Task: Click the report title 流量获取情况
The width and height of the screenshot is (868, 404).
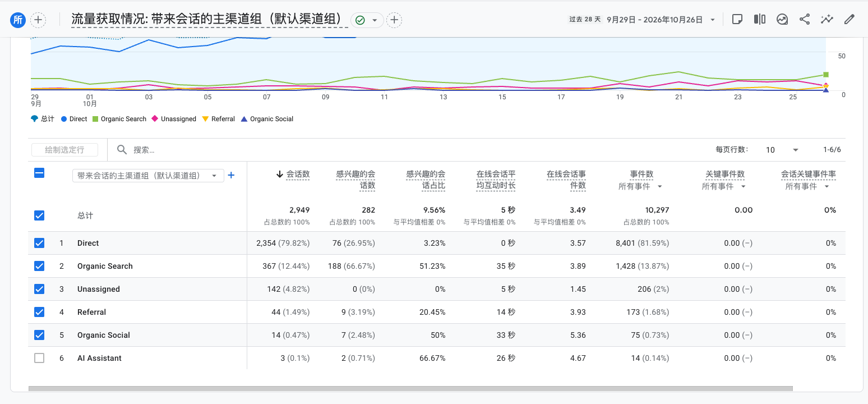Action: coord(210,20)
